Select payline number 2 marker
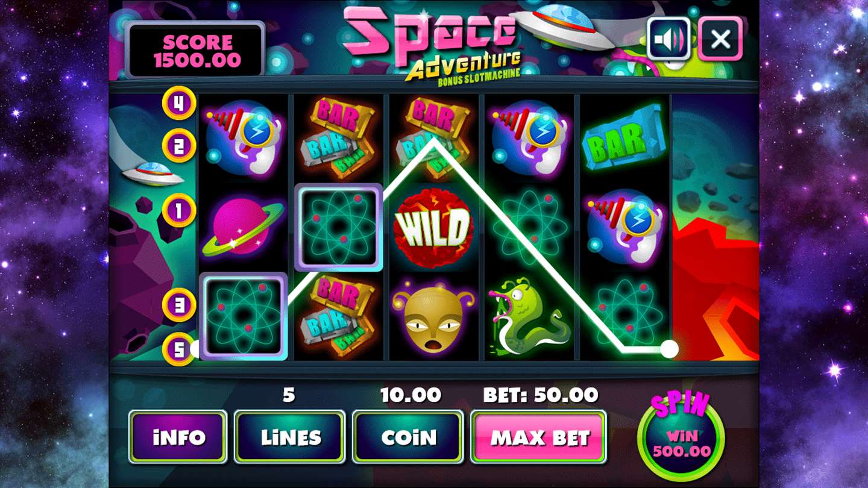Screen dimensions: 868x488 (179, 146)
